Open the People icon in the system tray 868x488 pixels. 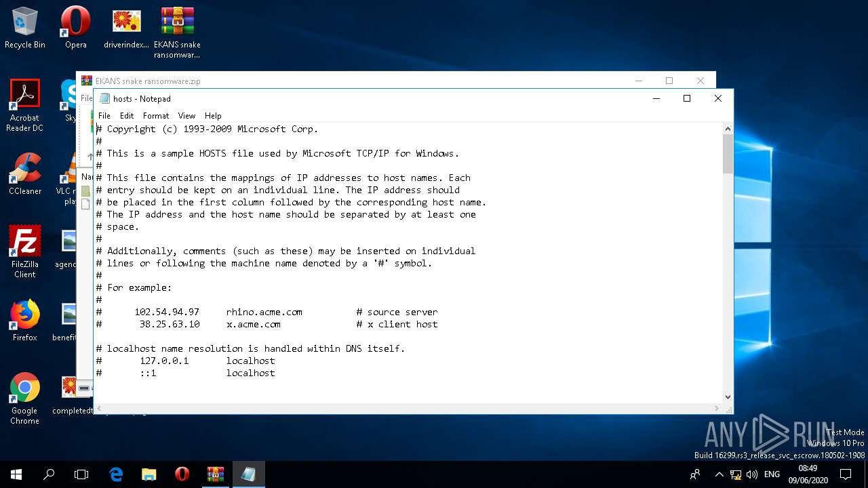[x=695, y=474]
